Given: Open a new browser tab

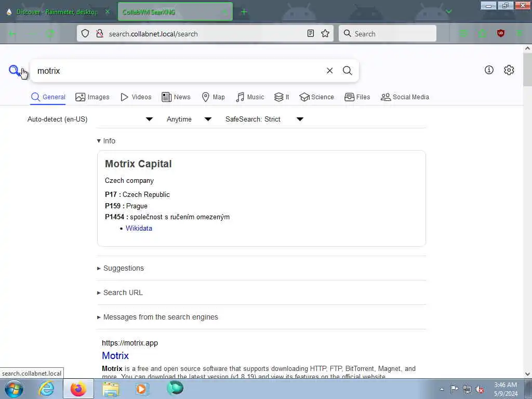Looking at the screenshot, I should (x=244, y=12).
